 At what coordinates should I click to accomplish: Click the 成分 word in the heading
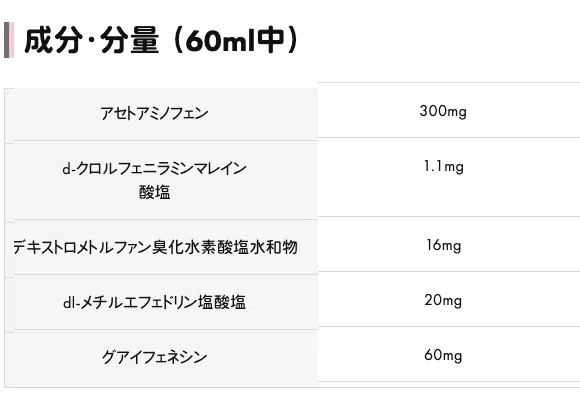[53, 40]
